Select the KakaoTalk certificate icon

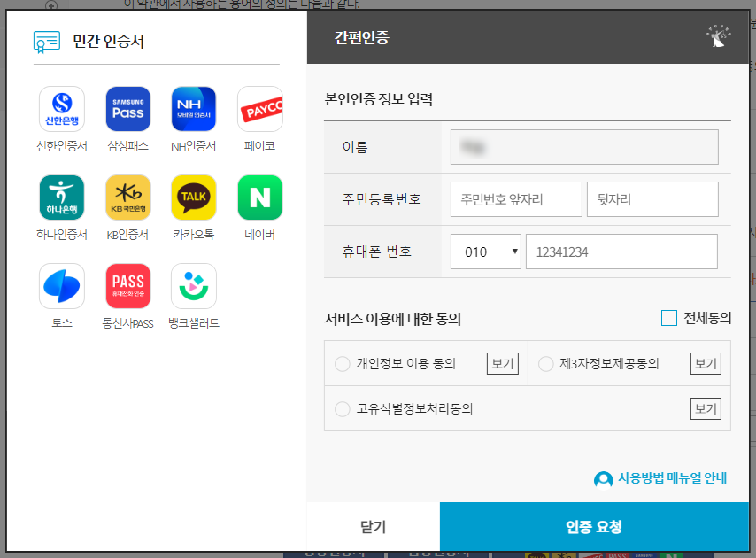pyautogui.click(x=193, y=198)
